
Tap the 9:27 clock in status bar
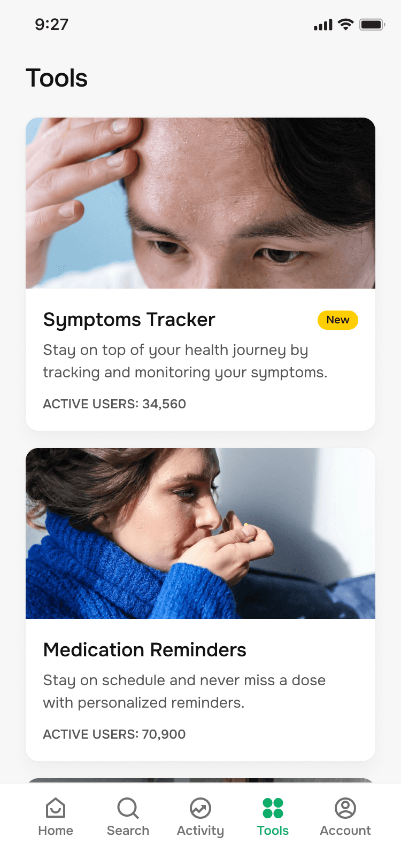click(x=52, y=25)
